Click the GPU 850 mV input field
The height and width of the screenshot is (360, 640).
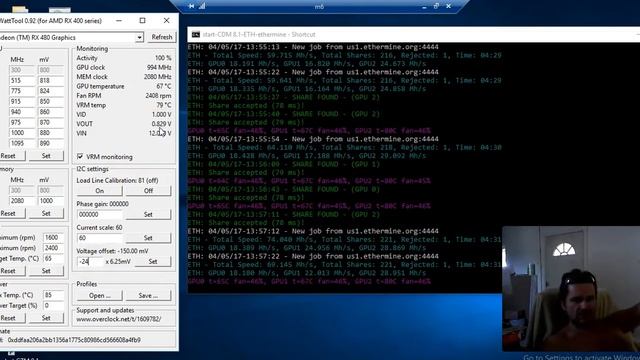(51, 102)
